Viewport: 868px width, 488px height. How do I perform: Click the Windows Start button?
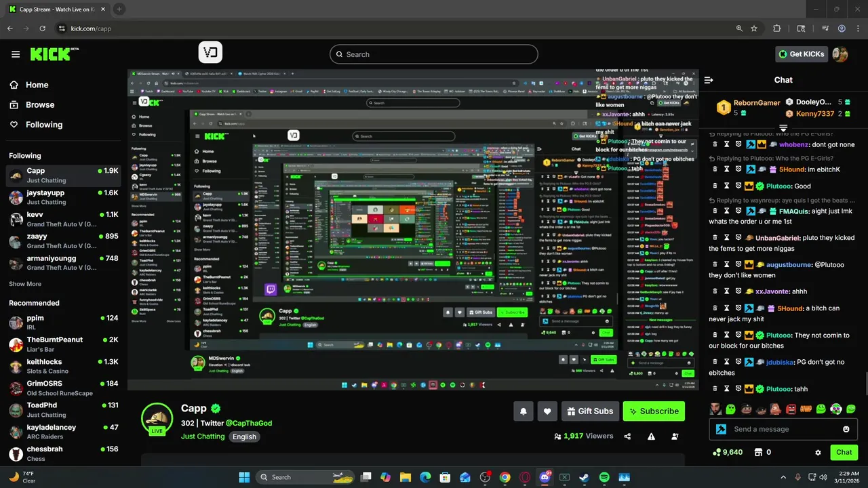[x=244, y=477]
